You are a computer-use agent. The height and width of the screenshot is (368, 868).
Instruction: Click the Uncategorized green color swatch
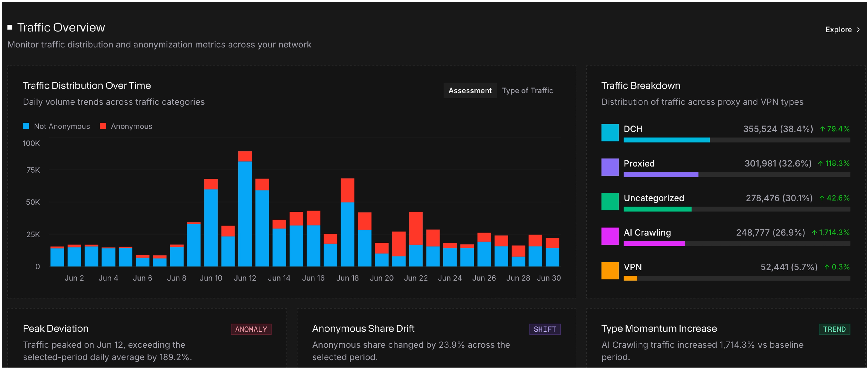click(x=610, y=202)
